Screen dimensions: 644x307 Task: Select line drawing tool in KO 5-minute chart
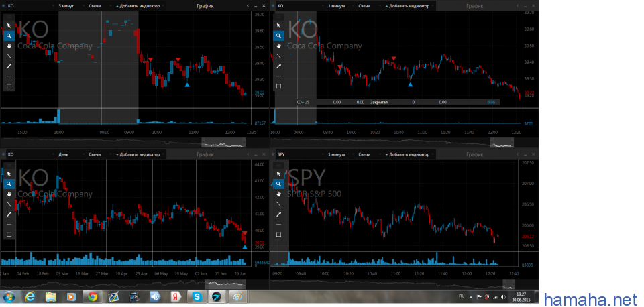click(x=9, y=56)
